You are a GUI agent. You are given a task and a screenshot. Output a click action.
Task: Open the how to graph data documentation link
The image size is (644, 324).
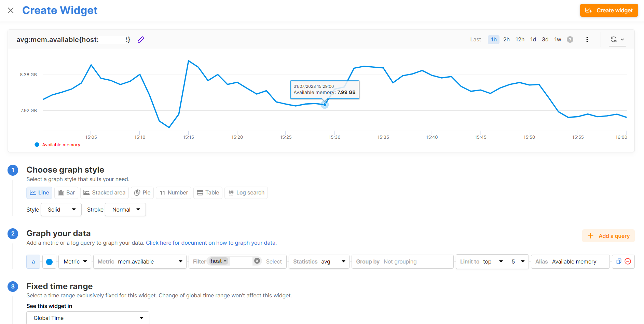click(x=211, y=243)
